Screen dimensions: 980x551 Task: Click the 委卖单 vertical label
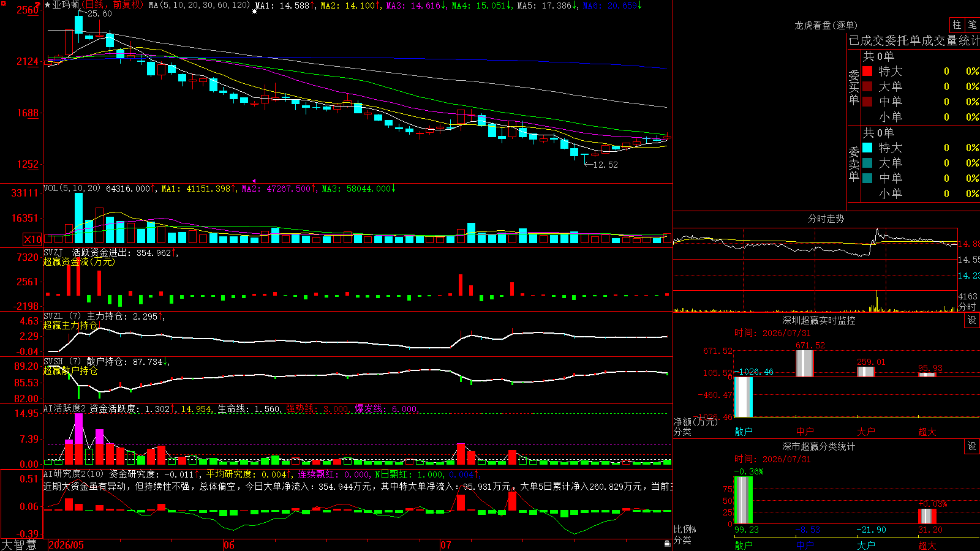tap(854, 163)
